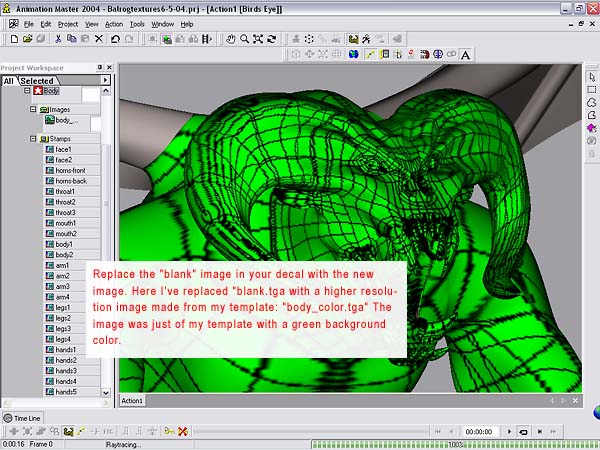
Task: Collapse the Stamps folder
Action: pos(33,139)
